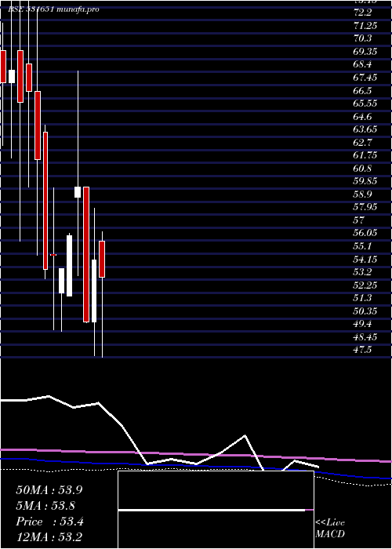Click the 62.7 price axis label

(x=361, y=143)
